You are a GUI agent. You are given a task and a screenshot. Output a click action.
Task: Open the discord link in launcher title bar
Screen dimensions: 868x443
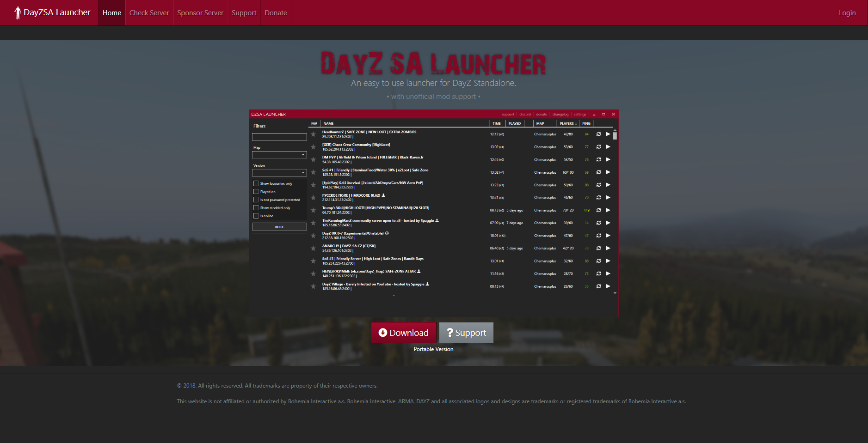click(525, 114)
